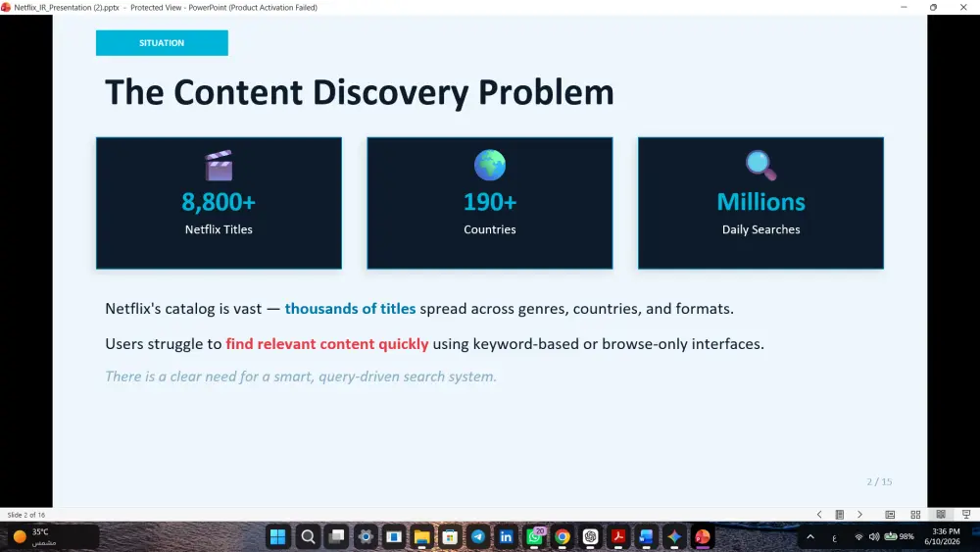This screenshot has height=552, width=980.
Task: Click the clapperboard icon on the slide
Action: [219, 165]
